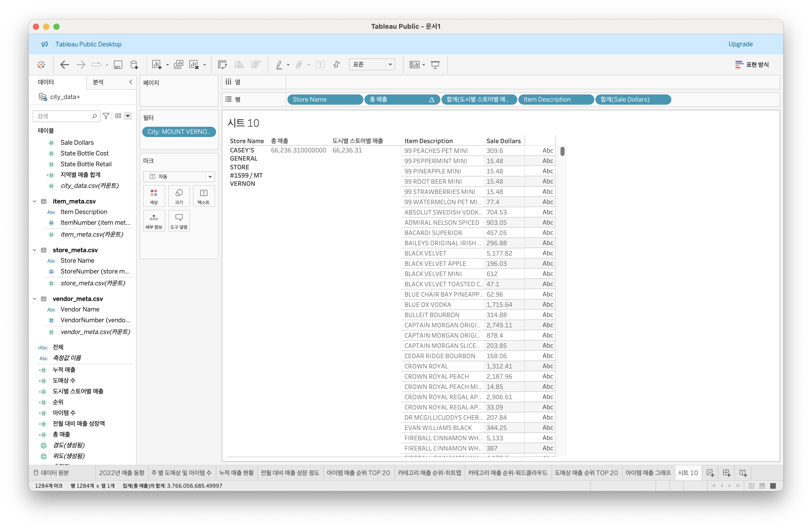This screenshot has height=529, width=812.
Task: Click the table vertical scrollbar thumb
Action: [x=562, y=151]
